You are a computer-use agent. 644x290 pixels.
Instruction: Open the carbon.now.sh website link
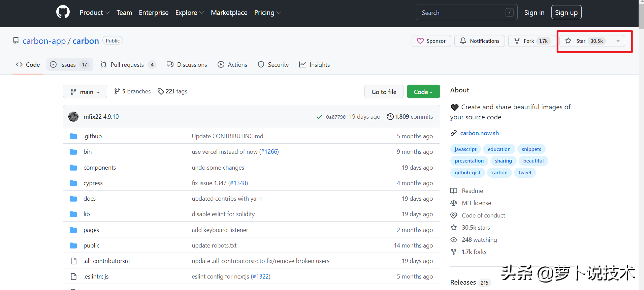480,133
